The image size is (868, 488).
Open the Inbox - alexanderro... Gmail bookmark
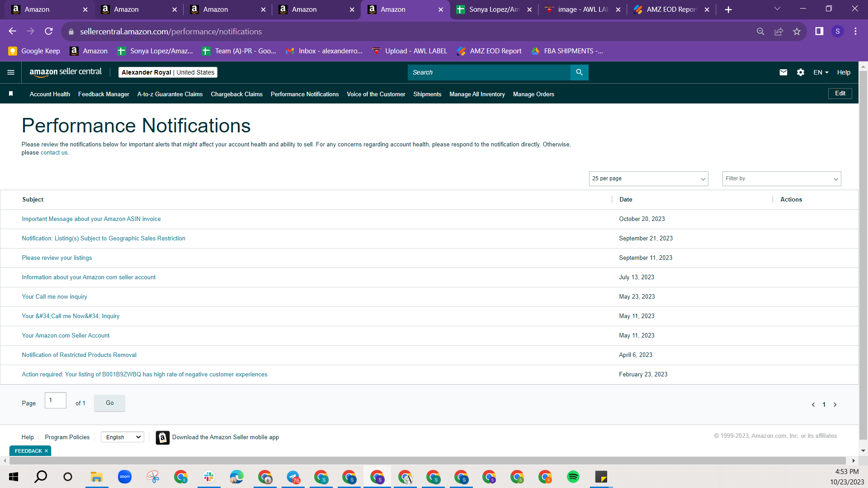tap(324, 51)
